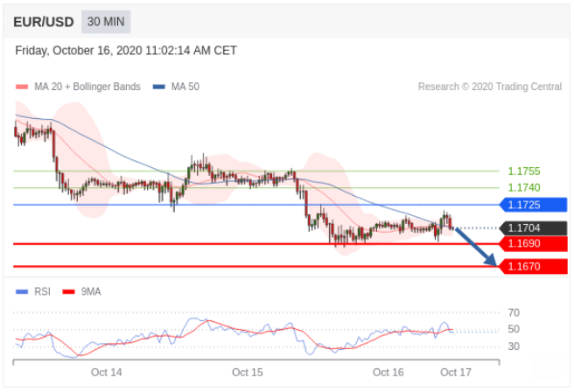
Task: Click the black 1.1704 current price tag
Action: tap(534, 228)
